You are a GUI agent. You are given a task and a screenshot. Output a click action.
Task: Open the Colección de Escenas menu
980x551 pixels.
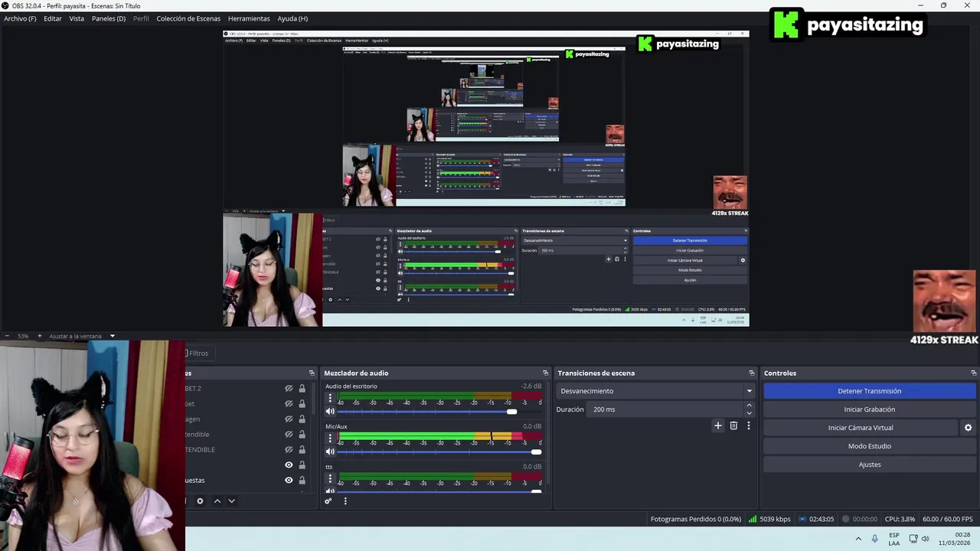tap(188, 18)
